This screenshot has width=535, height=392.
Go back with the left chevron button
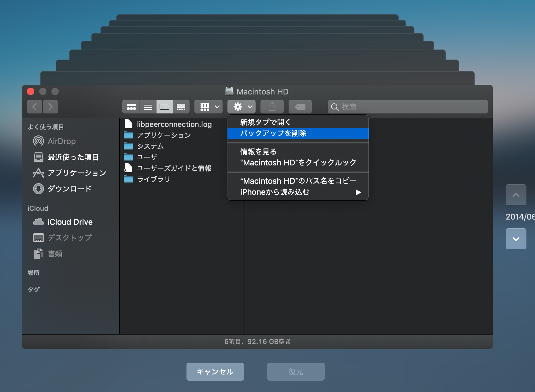[35, 107]
